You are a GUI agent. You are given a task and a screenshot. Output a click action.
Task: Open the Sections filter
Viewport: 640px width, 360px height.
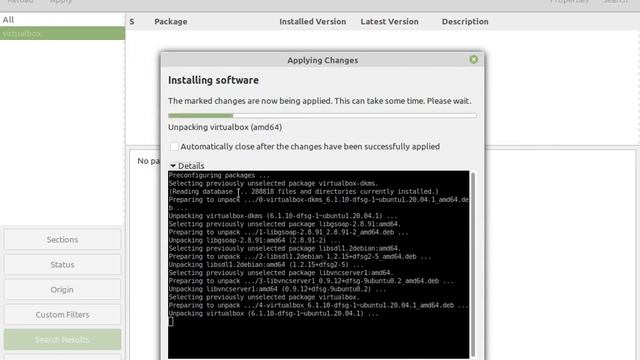(x=62, y=240)
